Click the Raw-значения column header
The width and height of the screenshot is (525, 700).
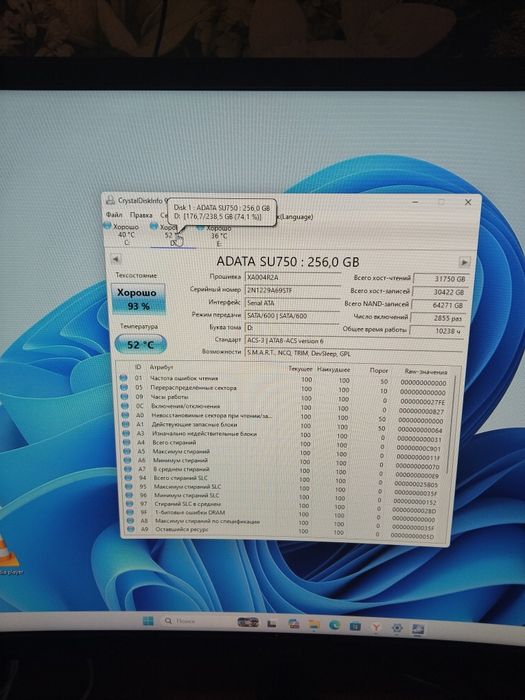click(x=425, y=371)
